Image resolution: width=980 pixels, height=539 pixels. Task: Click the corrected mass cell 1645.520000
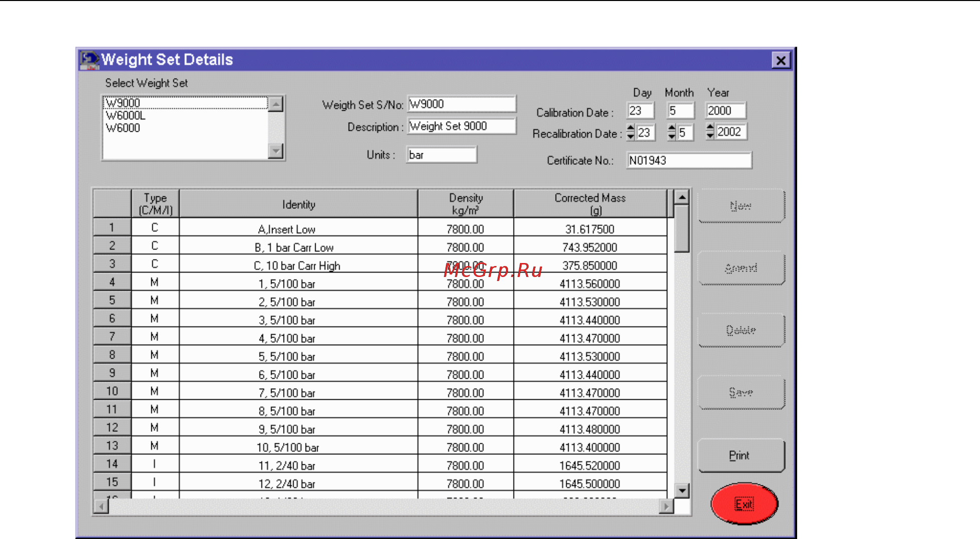tap(590, 464)
